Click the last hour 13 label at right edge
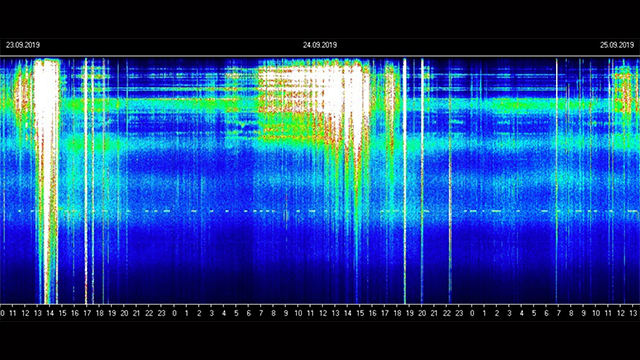This screenshot has width=640, height=360. pos(633,313)
